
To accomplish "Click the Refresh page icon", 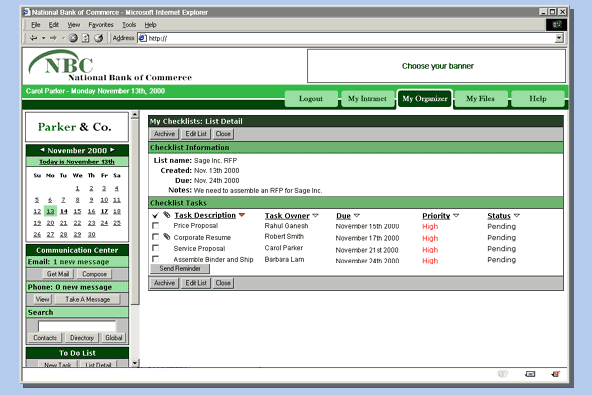I will point(86,38).
